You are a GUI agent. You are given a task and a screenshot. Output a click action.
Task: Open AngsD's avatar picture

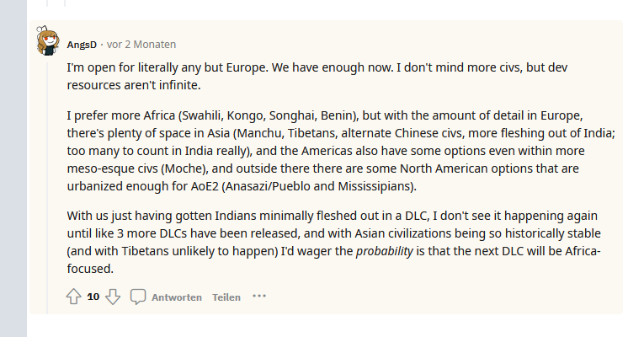pos(48,41)
